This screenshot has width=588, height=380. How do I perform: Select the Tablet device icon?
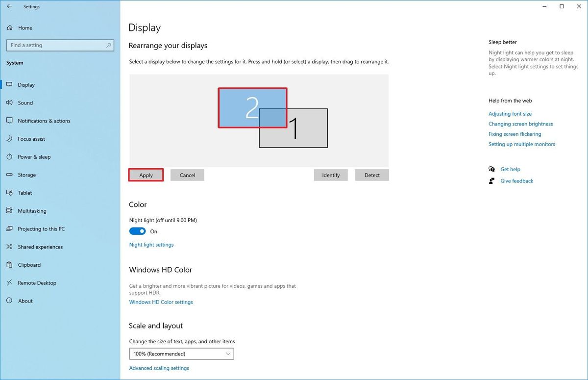point(10,193)
